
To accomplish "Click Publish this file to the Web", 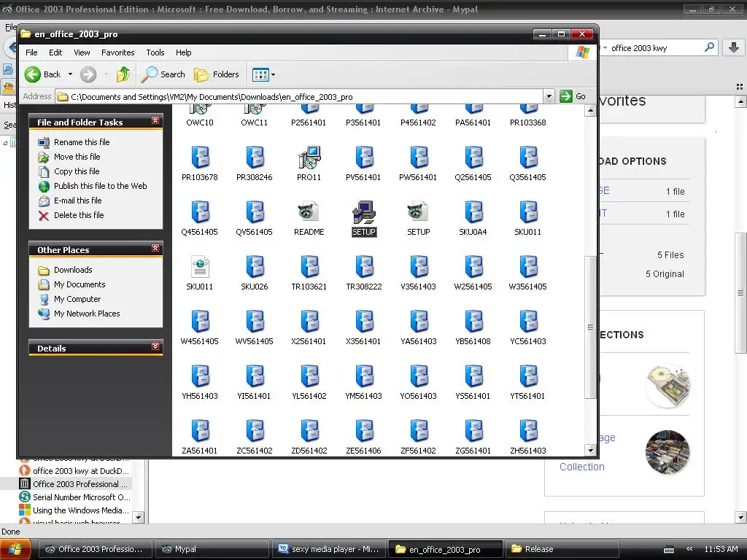I will pyautogui.click(x=100, y=186).
